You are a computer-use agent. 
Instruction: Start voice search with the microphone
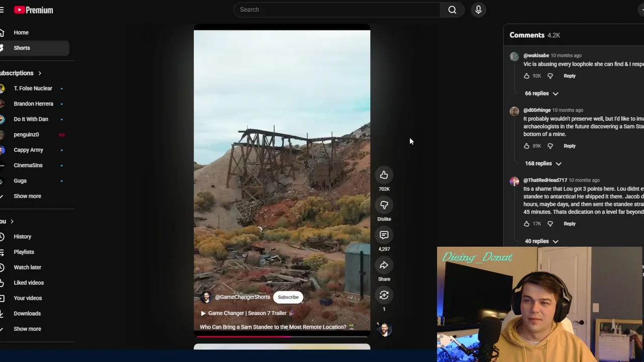[478, 10]
